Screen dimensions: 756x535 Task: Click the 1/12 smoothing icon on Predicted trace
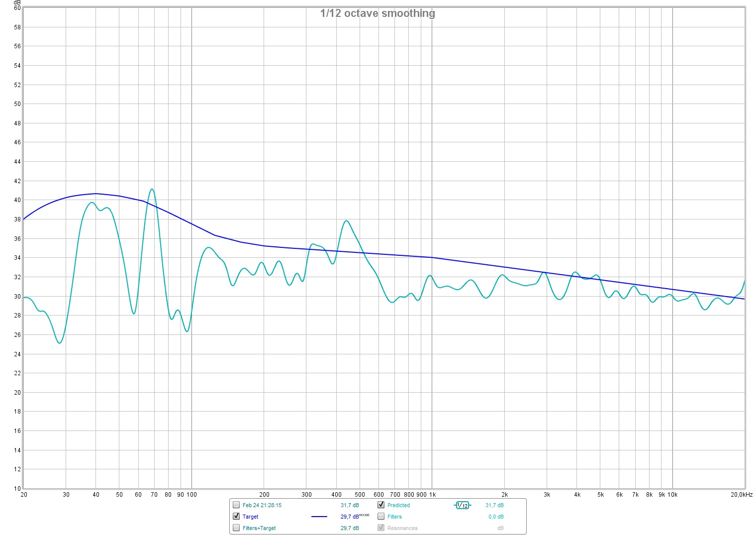pos(462,505)
